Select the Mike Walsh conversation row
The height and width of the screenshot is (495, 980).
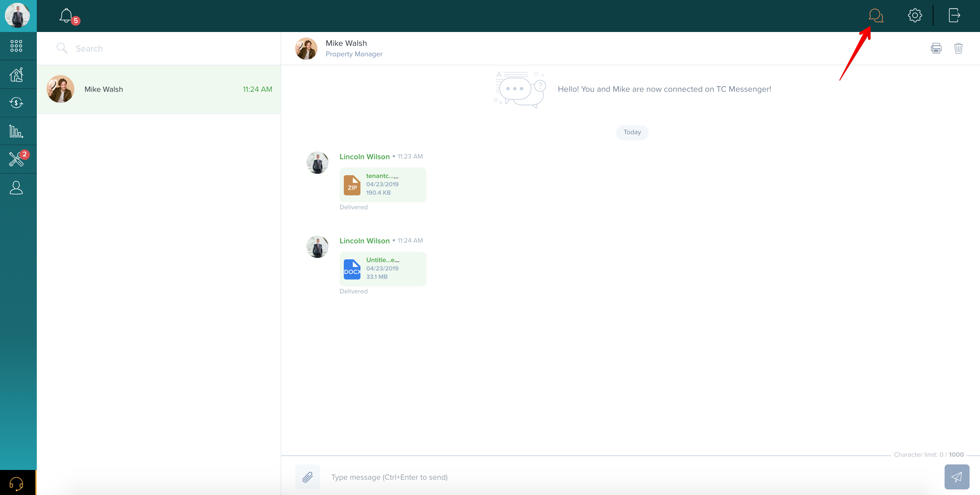click(159, 89)
